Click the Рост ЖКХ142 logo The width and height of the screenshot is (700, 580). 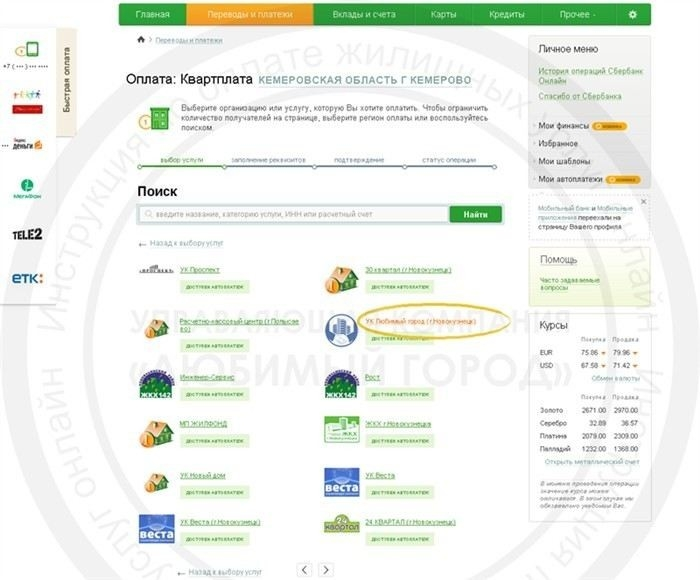tap(341, 384)
